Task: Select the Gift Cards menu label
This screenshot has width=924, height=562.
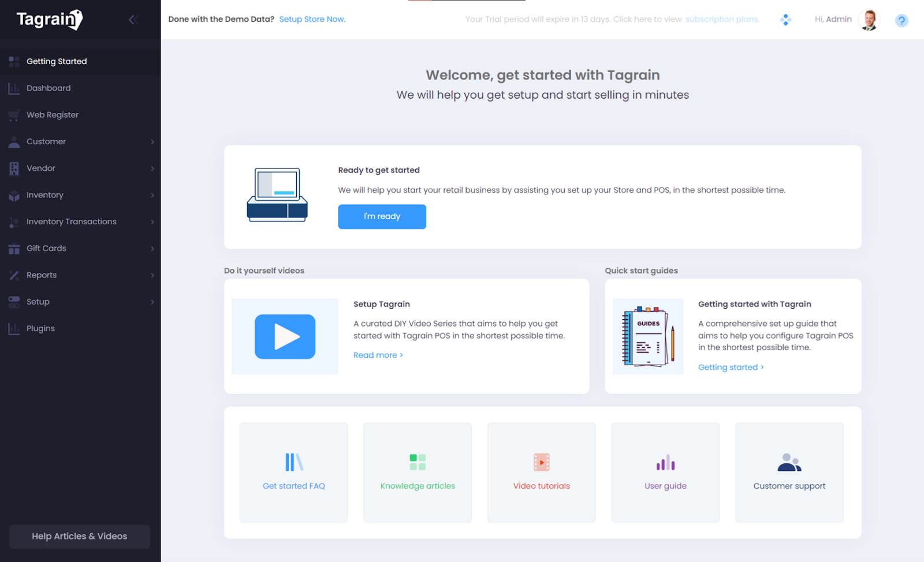Action: coord(46,249)
